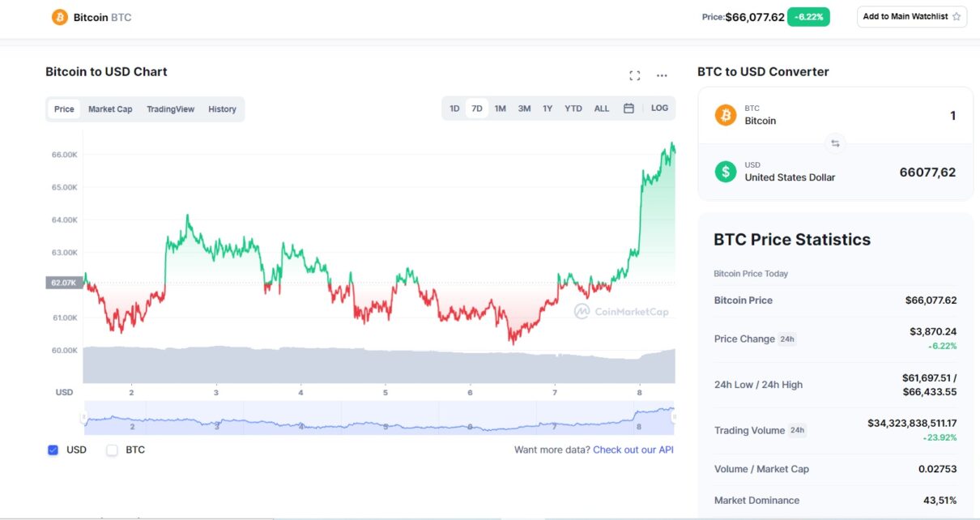
Task: Click the -23.92% trading volume change
Action: coord(940,437)
